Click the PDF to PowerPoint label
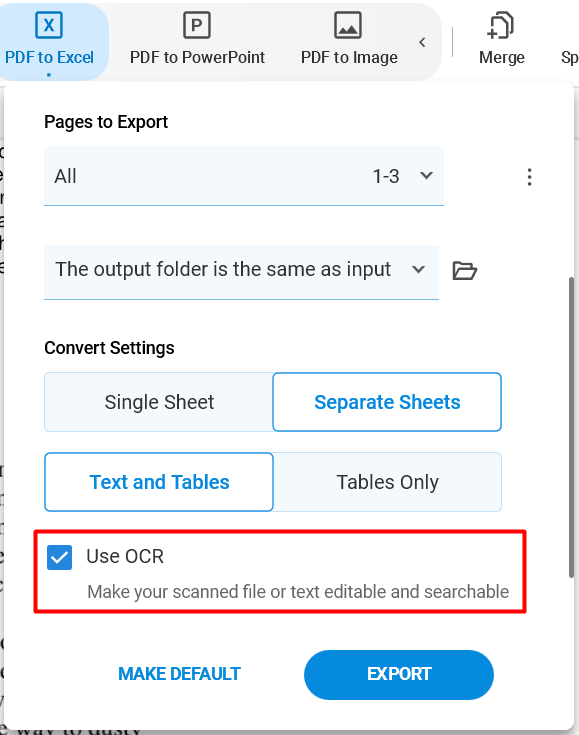Image resolution: width=579 pixels, height=735 pixels. [x=197, y=57]
